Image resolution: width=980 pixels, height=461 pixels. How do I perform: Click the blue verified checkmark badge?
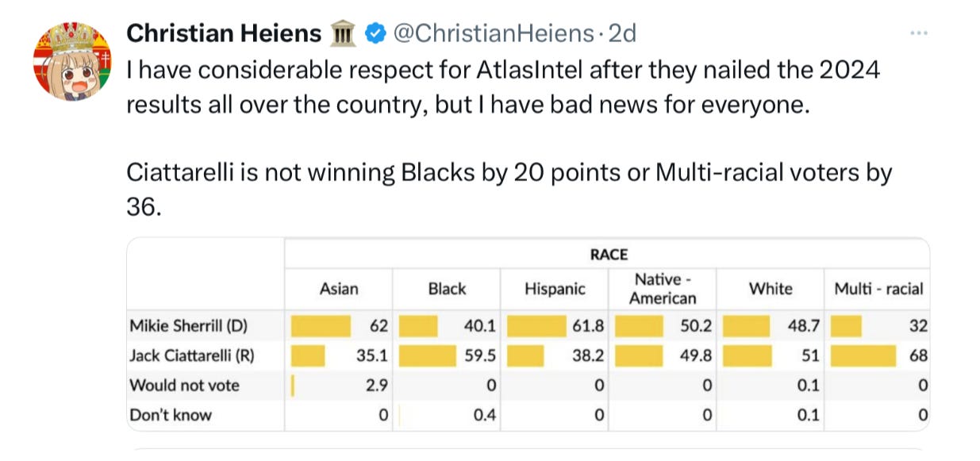[375, 33]
